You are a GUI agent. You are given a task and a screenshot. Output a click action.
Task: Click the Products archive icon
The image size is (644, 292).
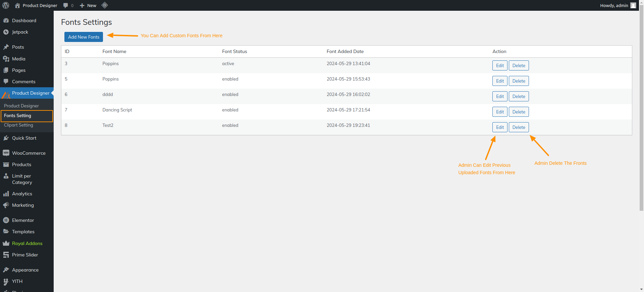pos(6,164)
